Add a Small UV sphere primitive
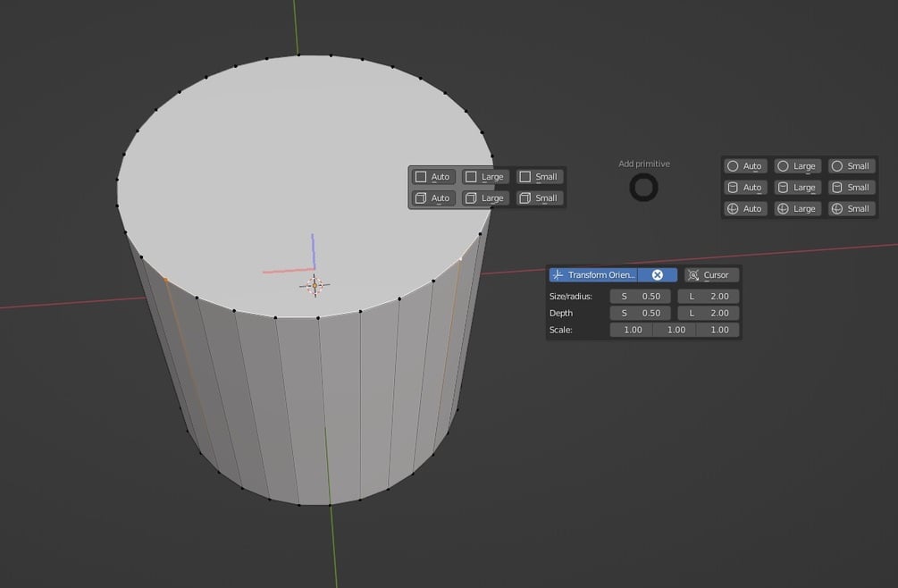Screen dimensions: 898x588 pyautogui.click(x=851, y=208)
